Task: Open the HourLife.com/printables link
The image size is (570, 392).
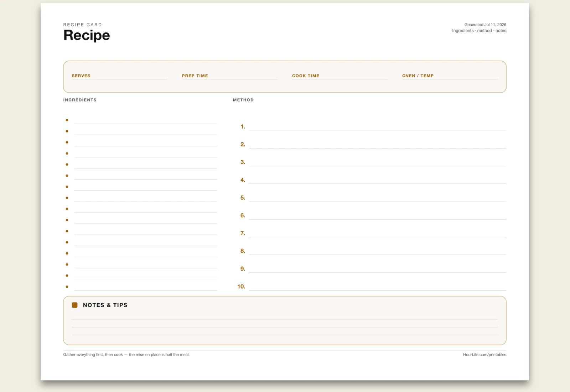Action: (x=484, y=355)
